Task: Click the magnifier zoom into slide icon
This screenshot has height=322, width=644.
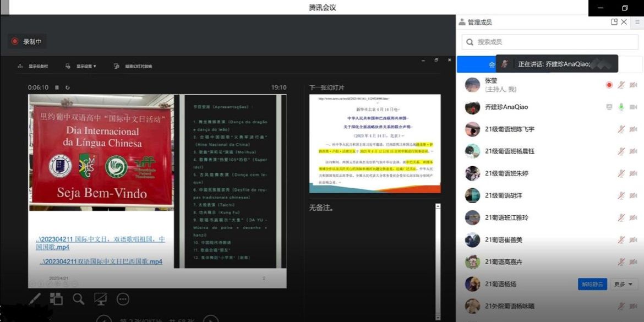Action: point(78,299)
